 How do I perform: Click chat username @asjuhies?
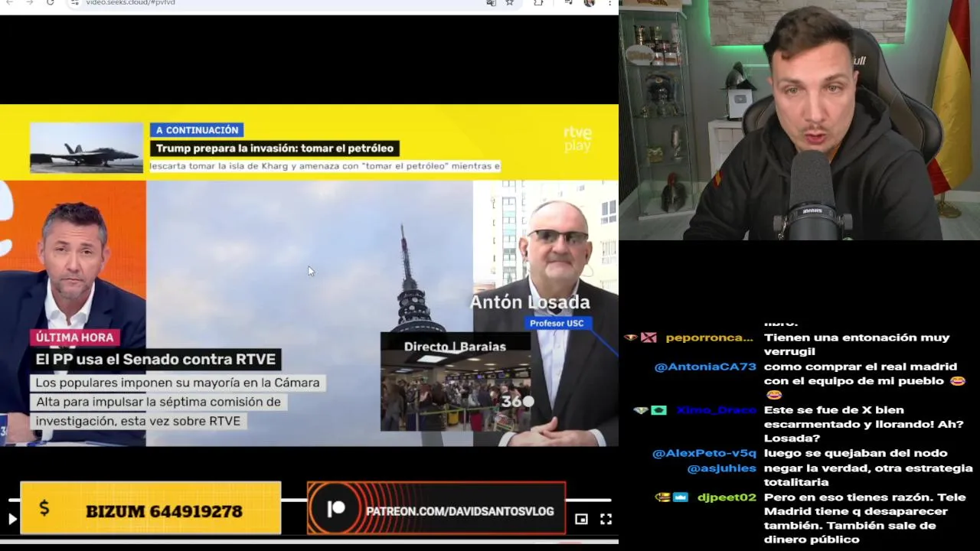click(x=721, y=468)
